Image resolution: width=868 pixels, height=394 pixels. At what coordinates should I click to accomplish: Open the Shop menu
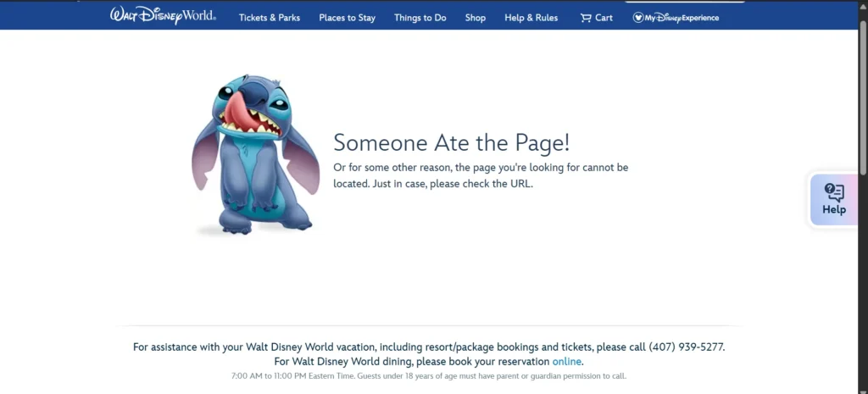click(x=476, y=18)
